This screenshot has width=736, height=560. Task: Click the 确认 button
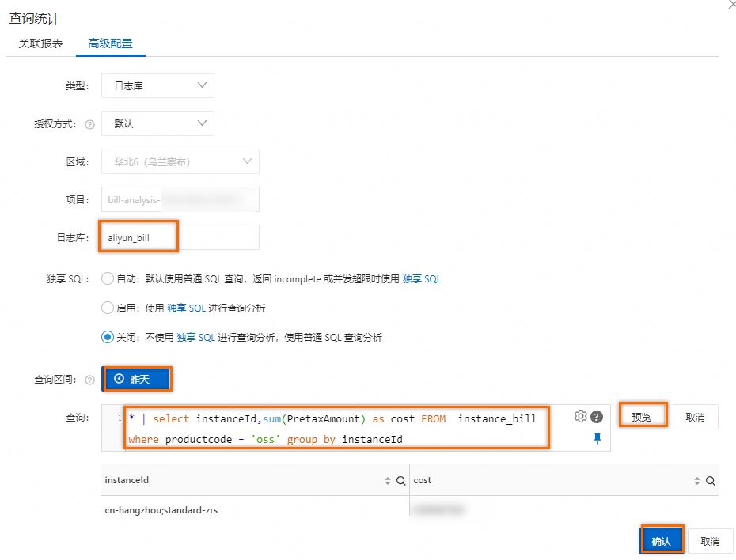662,541
